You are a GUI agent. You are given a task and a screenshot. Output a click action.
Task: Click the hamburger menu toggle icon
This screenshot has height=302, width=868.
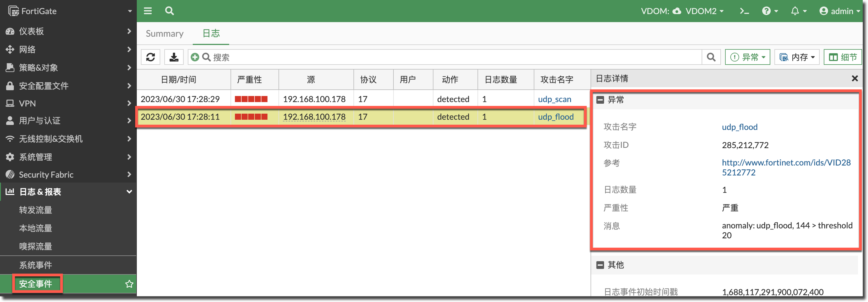[x=148, y=11]
